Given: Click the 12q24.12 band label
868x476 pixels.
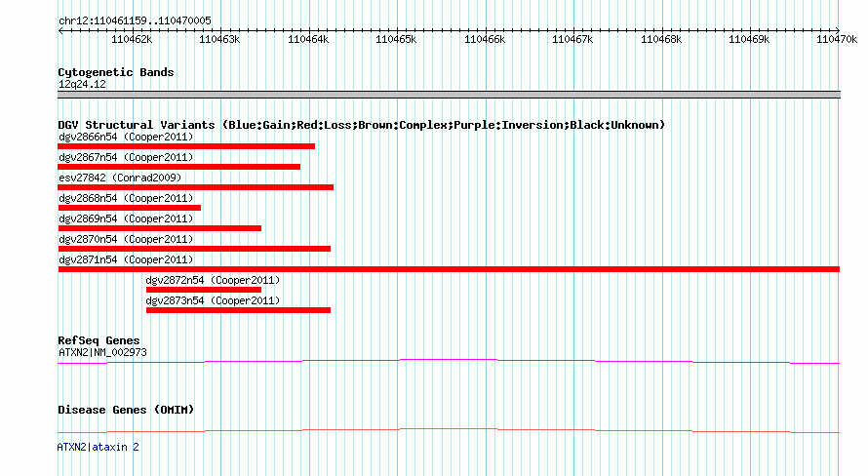Looking at the screenshot, I should tap(82, 84).
